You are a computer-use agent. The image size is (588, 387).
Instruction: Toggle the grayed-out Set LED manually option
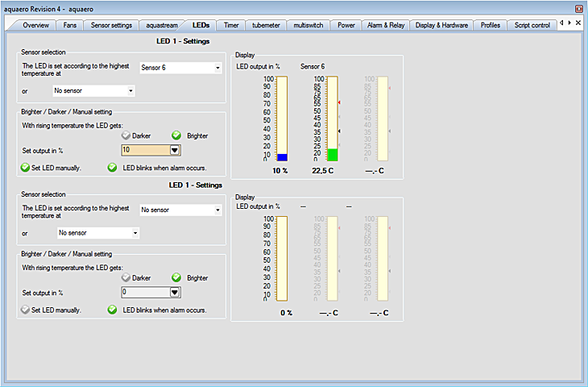[25, 310]
